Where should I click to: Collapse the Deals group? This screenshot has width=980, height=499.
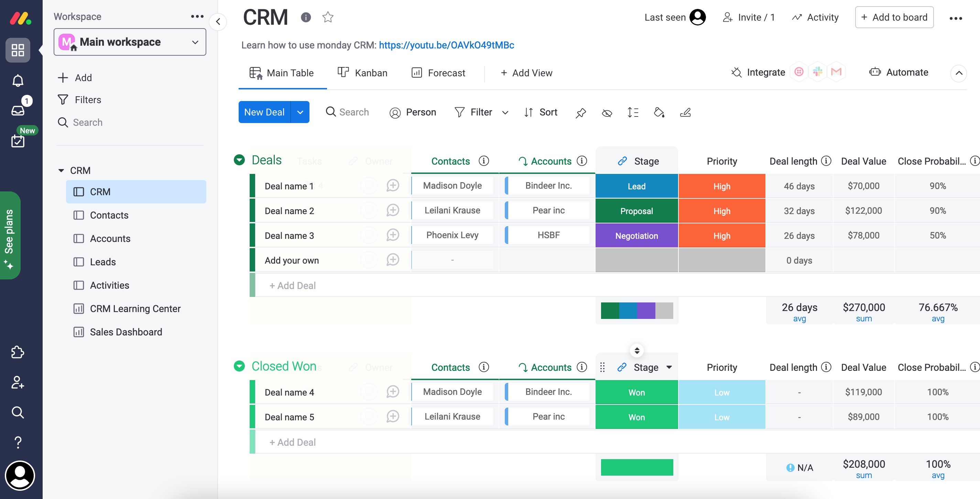(239, 160)
